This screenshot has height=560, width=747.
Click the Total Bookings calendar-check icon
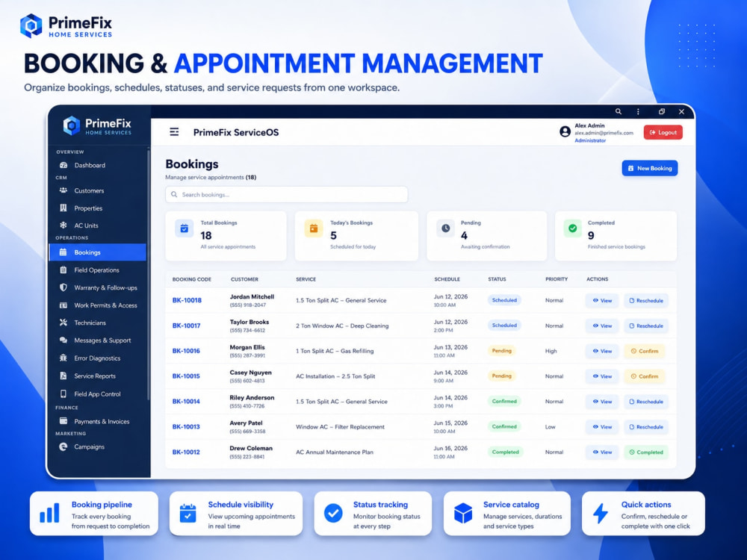185,228
